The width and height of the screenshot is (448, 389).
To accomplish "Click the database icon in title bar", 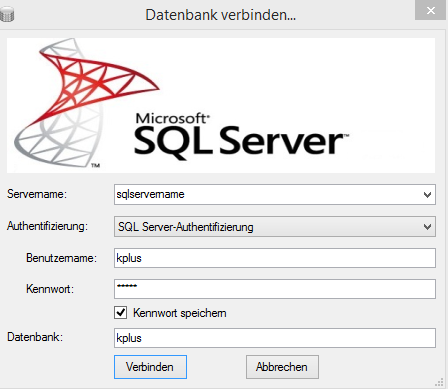I will (x=6, y=15).
